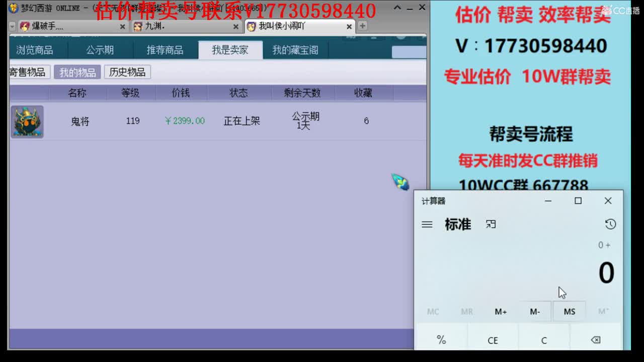This screenshot has height=362, width=644.
Task: Click the backspace key in Calculator
Action: pos(595,339)
